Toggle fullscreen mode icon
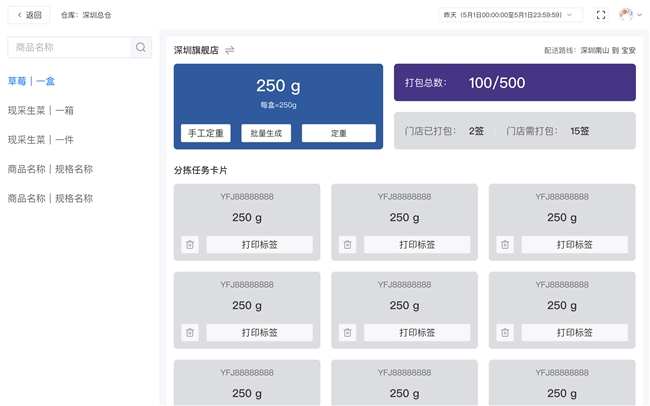Screen dimensions: 650x406 [601, 15]
